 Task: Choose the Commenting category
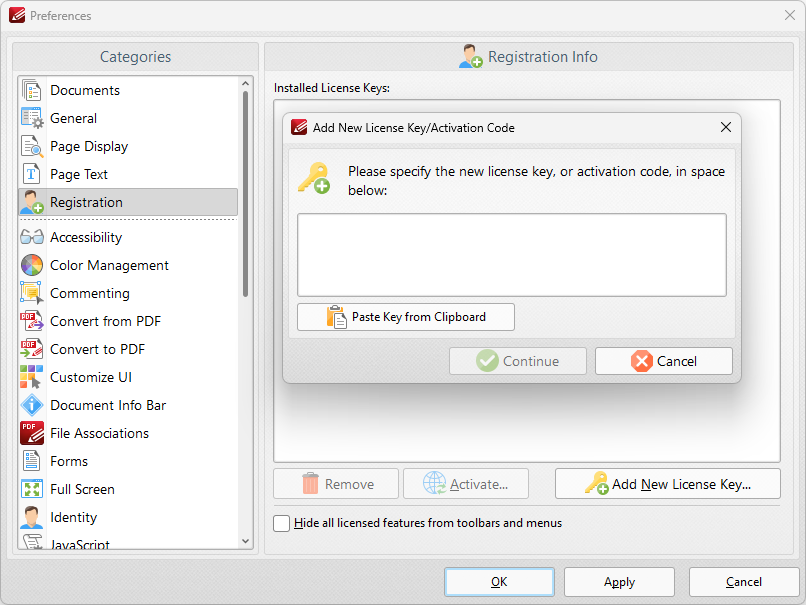pos(128,293)
